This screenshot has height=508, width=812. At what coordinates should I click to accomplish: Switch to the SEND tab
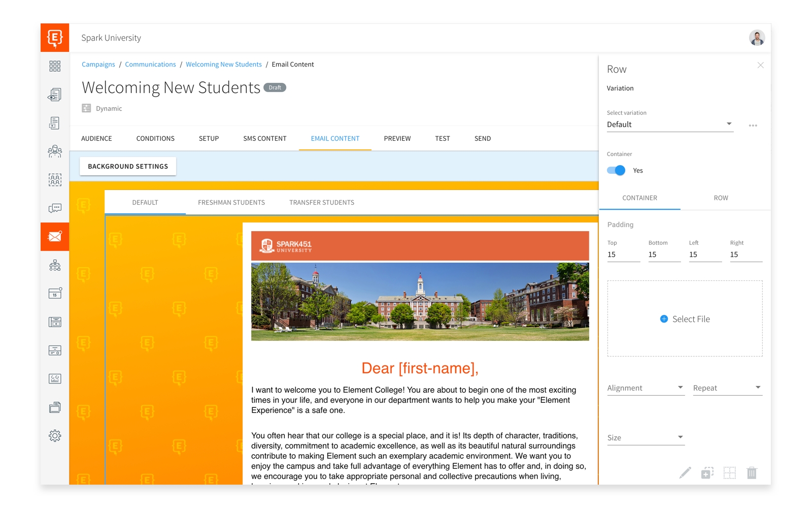coord(483,139)
